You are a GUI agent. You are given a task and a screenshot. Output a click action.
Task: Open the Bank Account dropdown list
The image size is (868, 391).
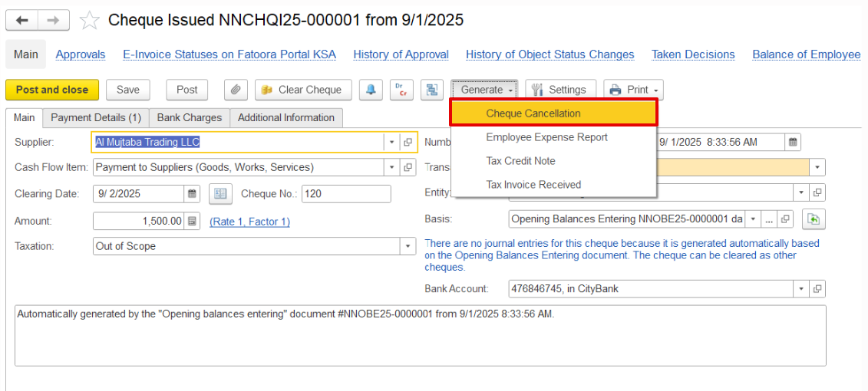(801, 289)
